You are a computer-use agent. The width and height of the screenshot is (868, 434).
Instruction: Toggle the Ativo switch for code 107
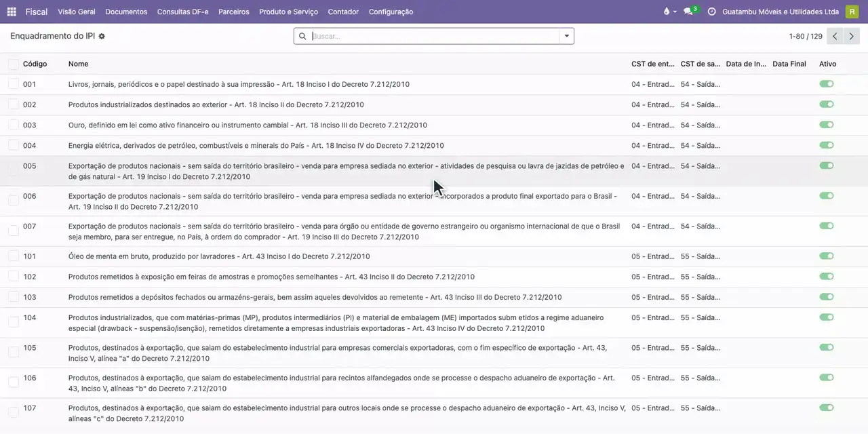(x=826, y=408)
